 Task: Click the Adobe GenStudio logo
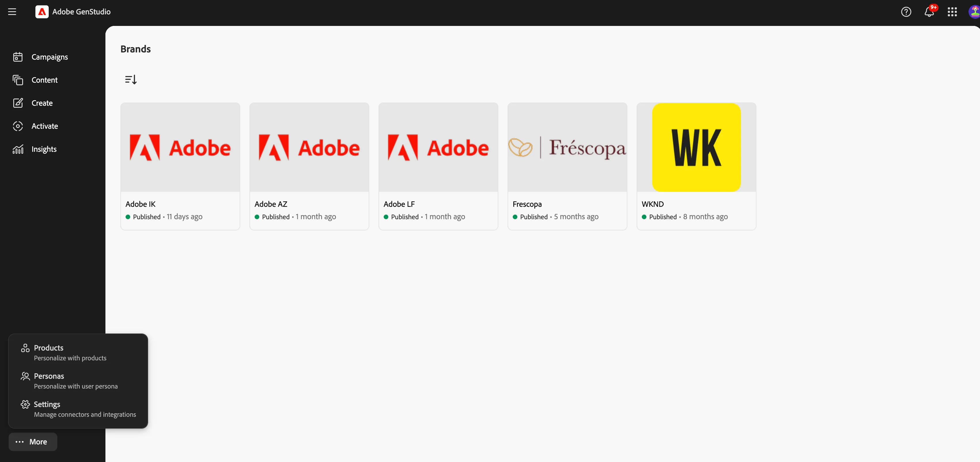pyautogui.click(x=42, y=12)
